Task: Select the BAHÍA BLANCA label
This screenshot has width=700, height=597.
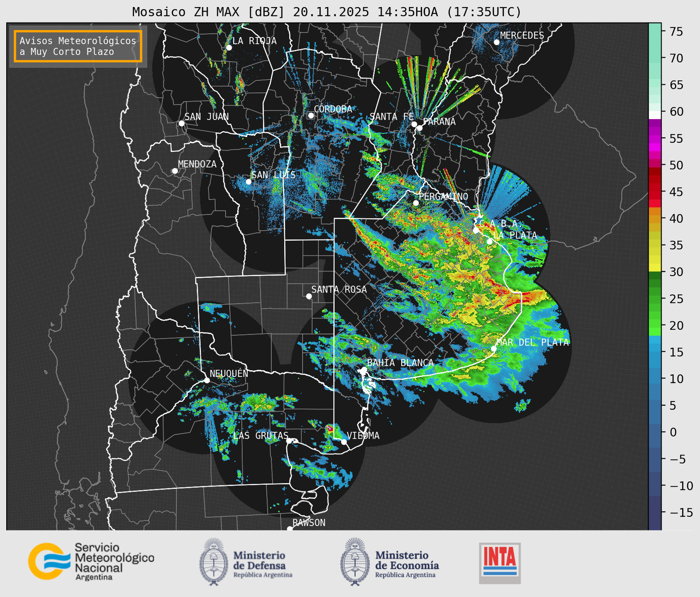Action: coord(400,363)
